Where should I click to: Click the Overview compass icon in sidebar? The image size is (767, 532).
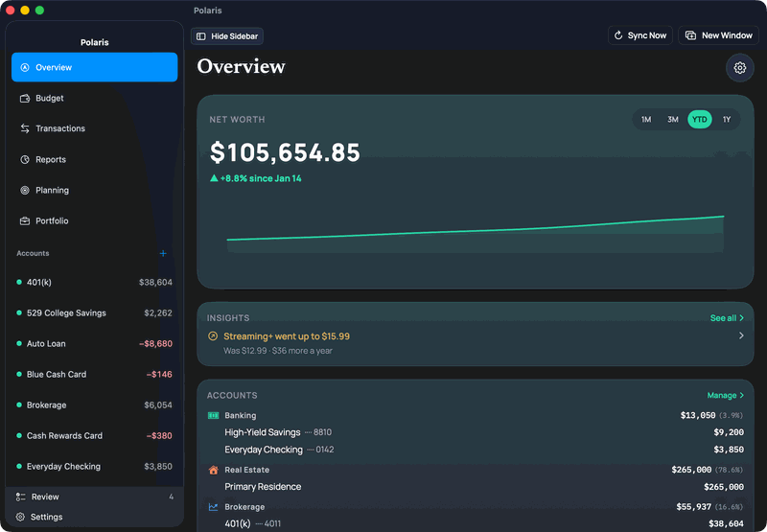tap(25, 67)
